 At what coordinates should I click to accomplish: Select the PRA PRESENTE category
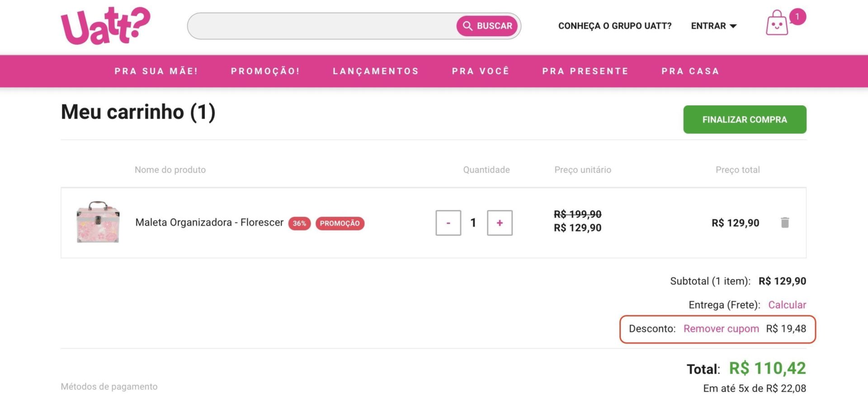point(585,71)
